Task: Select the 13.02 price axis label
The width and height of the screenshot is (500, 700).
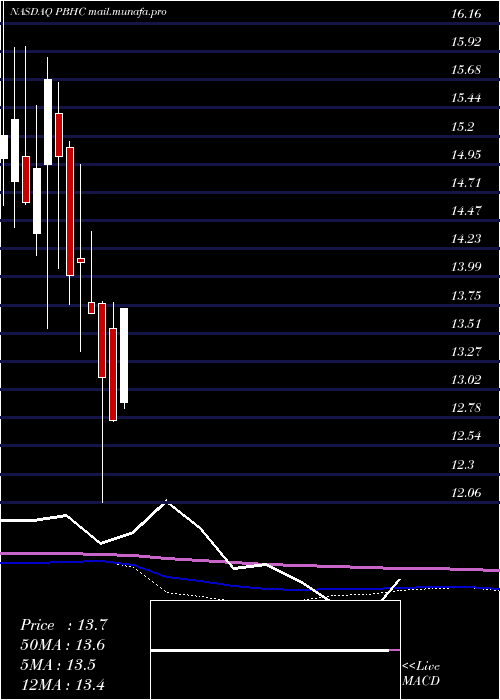Action: [466, 380]
